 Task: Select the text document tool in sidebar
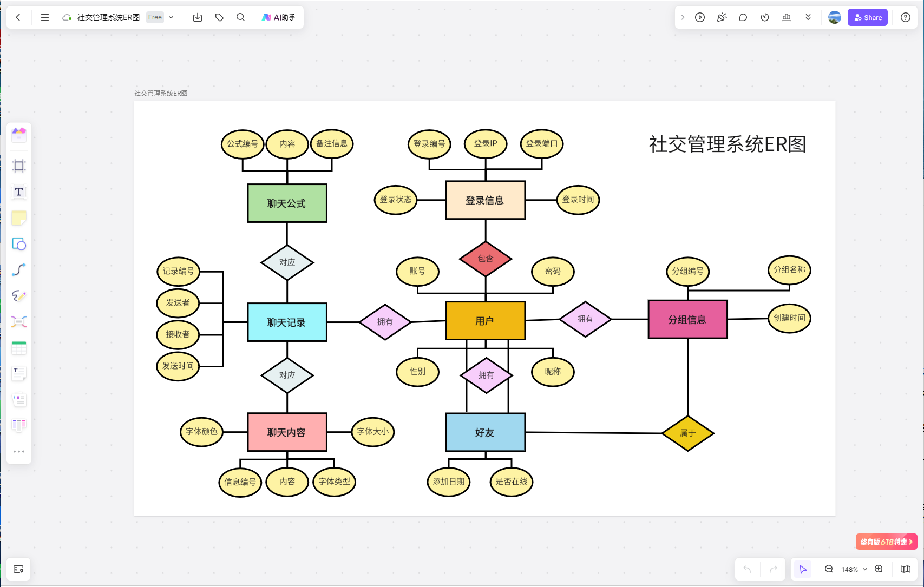tap(19, 374)
